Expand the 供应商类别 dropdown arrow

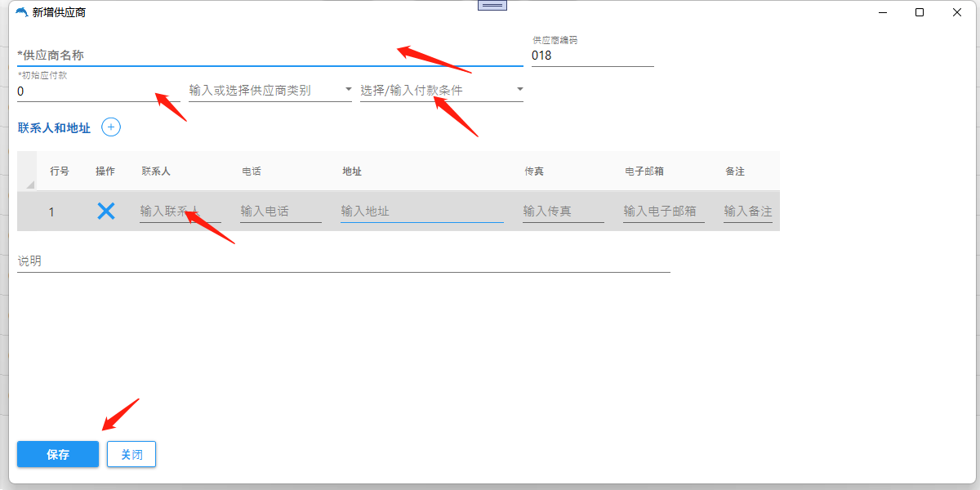[x=348, y=90]
